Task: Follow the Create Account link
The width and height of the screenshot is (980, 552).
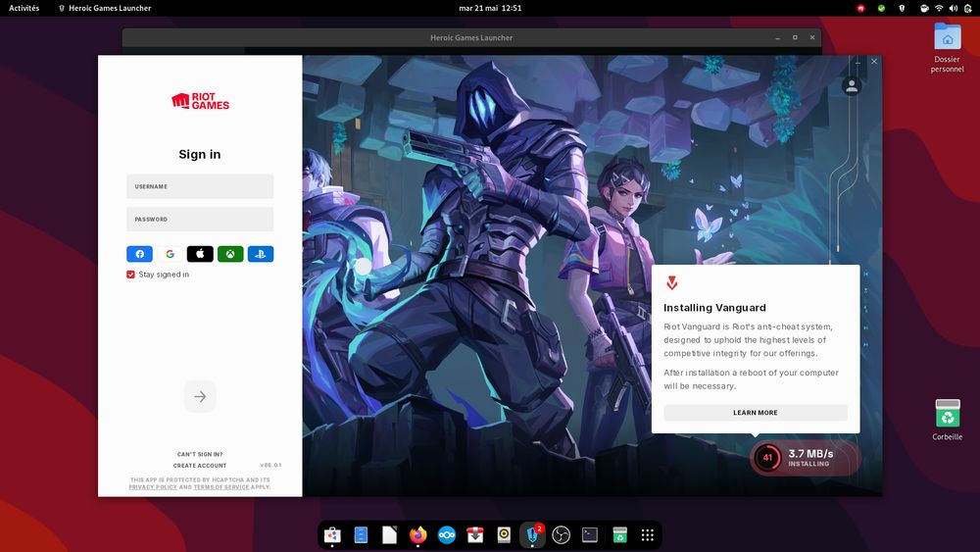Action: (200, 466)
